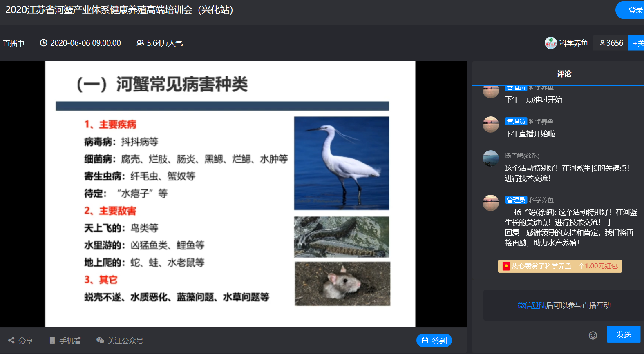Open the emoji picker smiley icon
The image size is (644, 354).
593,335
